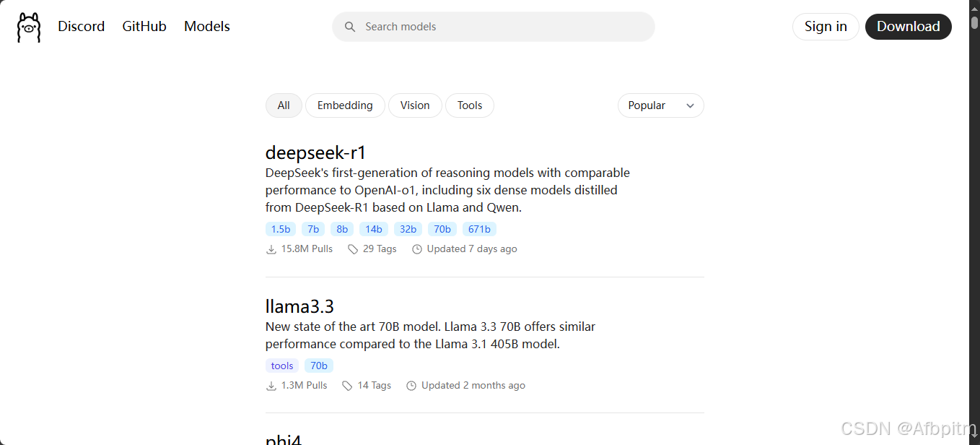
Task: Click the tag icon beside 29 Tags
Action: (x=353, y=249)
